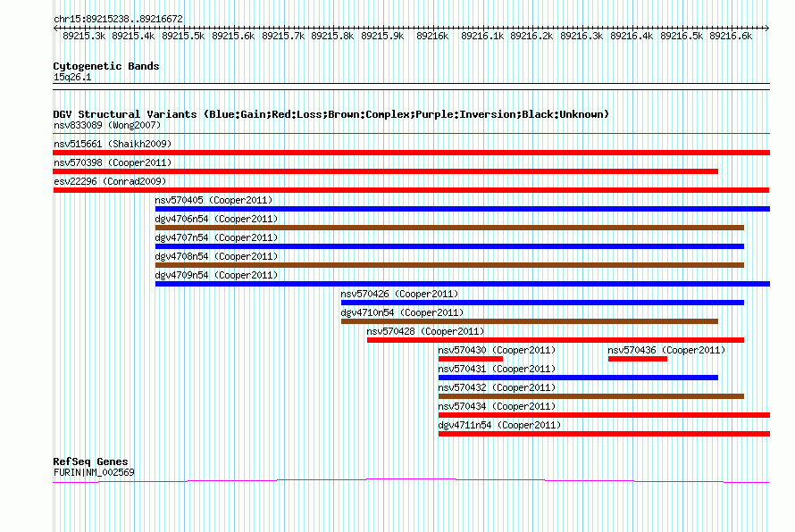Screen dimensions: 795x532
Task: Click the red bar under dgv4711n54
Action: [x=604, y=434]
